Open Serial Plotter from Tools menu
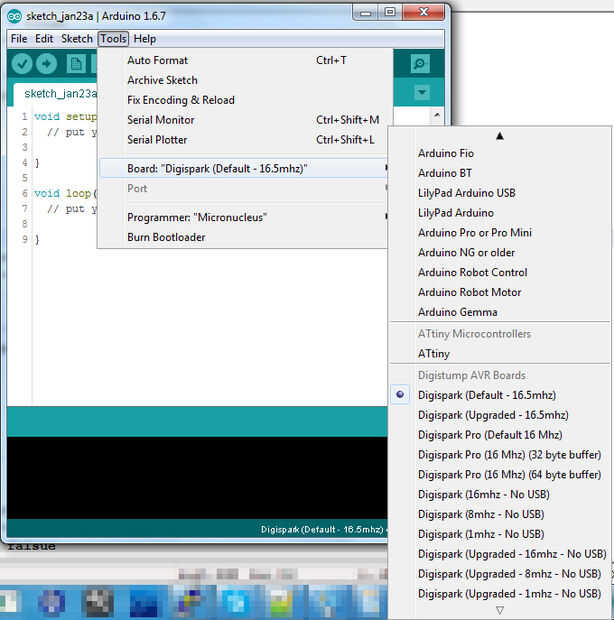This screenshot has height=620, width=614. click(244, 140)
